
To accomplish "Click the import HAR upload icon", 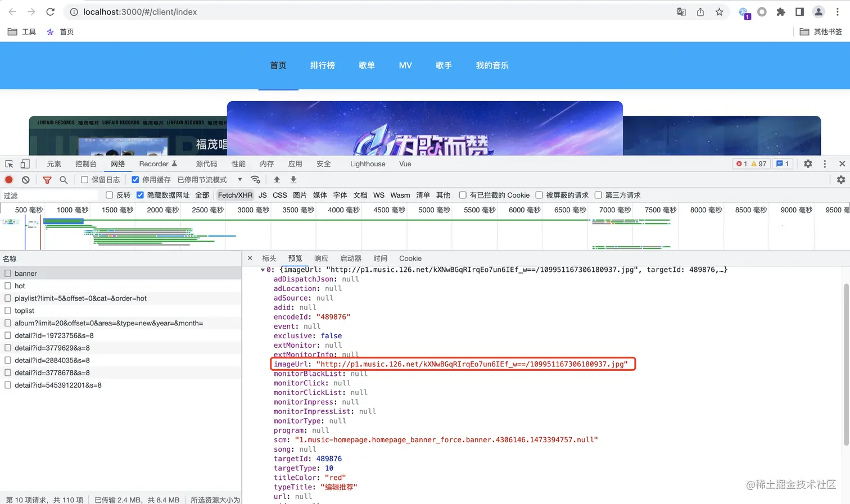I will [277, 180].
